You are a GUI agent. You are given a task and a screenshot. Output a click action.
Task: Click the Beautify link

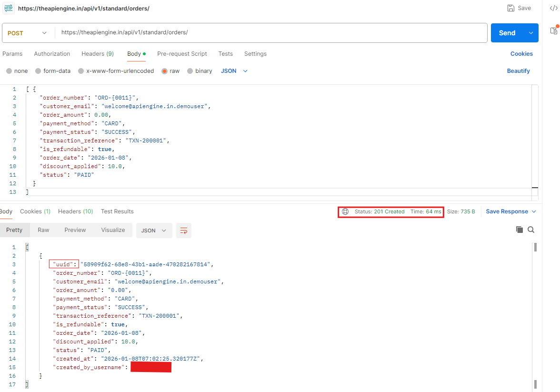[518, 71]
